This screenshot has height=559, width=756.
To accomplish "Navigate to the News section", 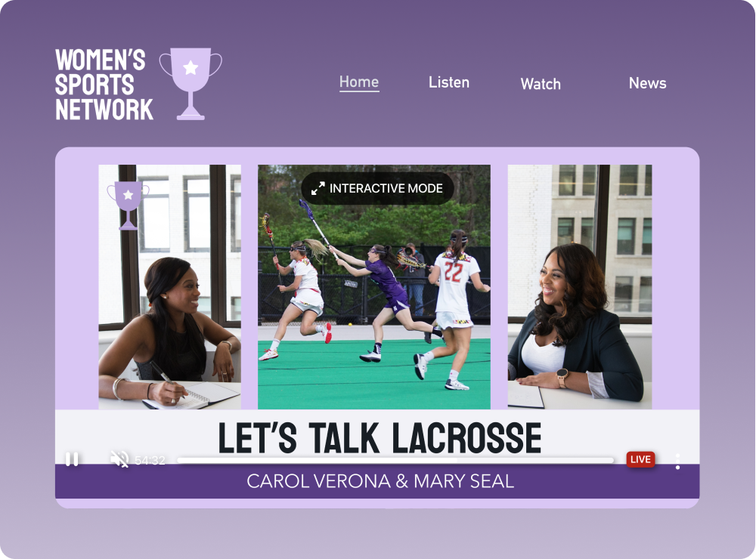I will tap(647, 83).
